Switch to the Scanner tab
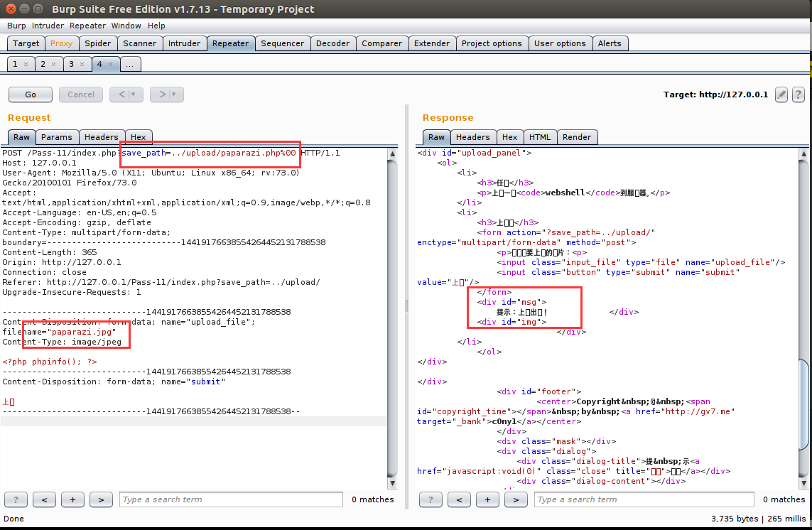This screenshot has width=812, height=530. pos(140,43)
